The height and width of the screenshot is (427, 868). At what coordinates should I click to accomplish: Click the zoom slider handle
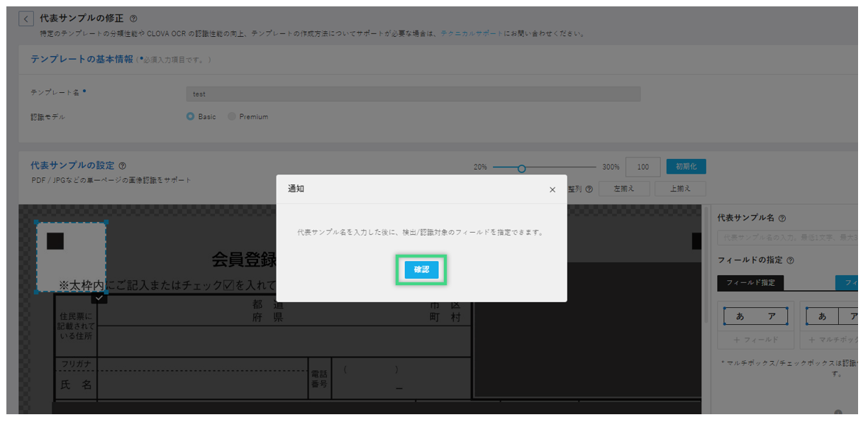click(521, 168)
